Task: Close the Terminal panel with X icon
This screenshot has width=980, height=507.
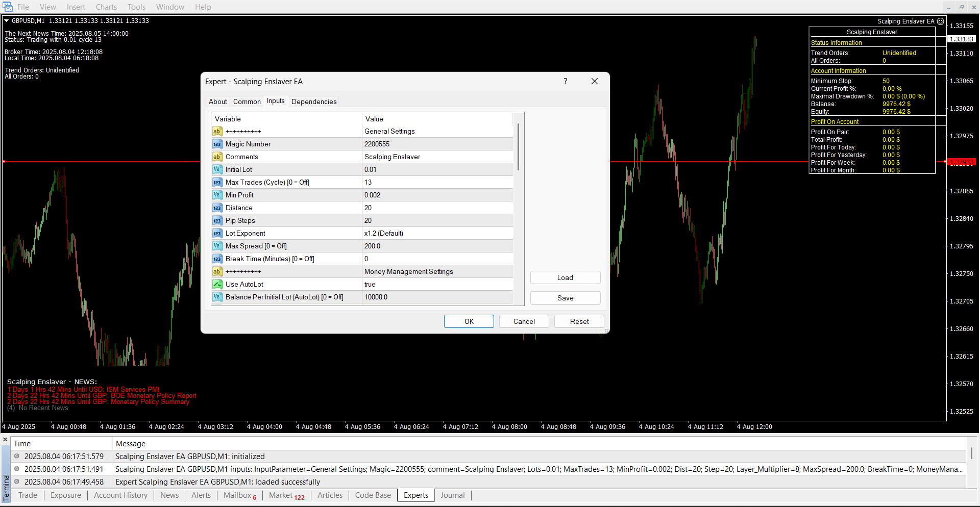Action: click(x=5, y=440)
